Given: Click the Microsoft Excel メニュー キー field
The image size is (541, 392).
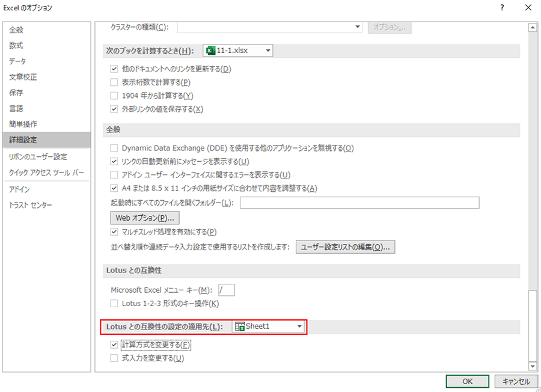Looking at the screenshot, I should (x=227, y=290).
